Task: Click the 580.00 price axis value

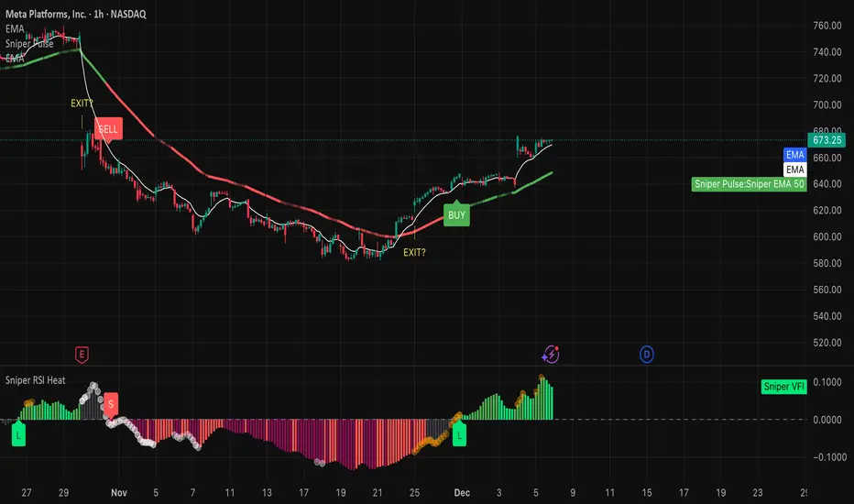Action: [x=827, y=264]
